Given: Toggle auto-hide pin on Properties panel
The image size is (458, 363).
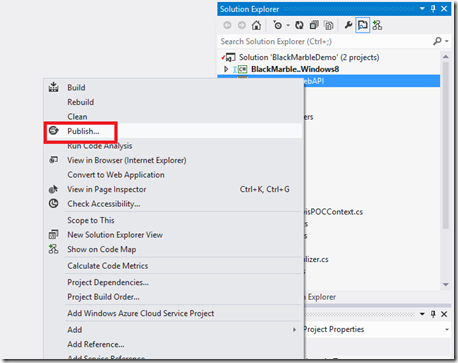Looking at the screenshot, I should pos(433,314).
